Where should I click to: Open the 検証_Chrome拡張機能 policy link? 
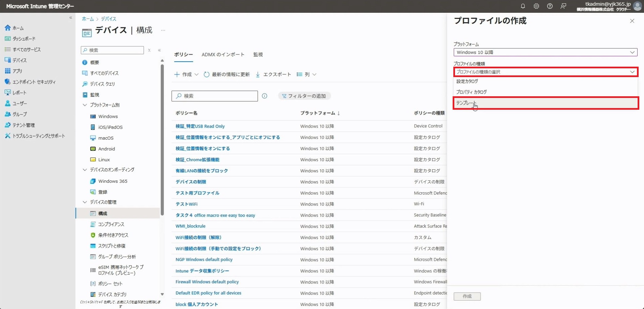point(197,160)
